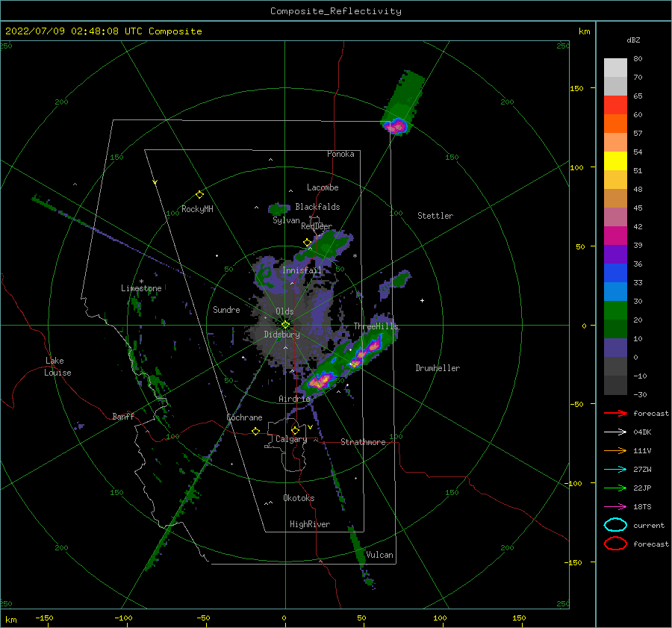672x628 pixels.
Task: Click the Didsbury label
Action: coord(281,335)
